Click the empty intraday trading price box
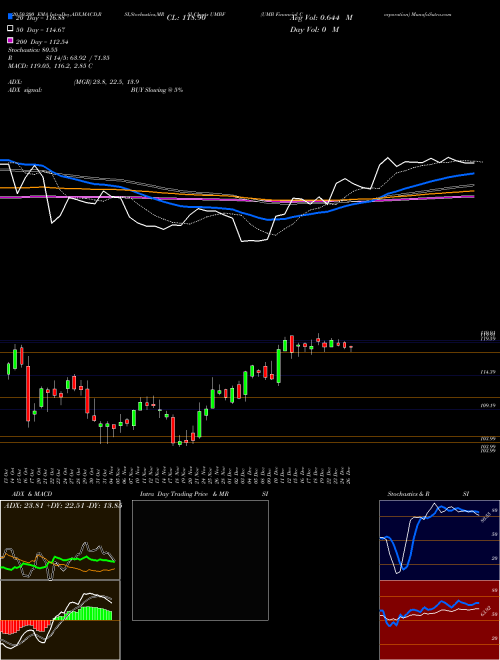The image size is (500, 660). coord(200,560)
